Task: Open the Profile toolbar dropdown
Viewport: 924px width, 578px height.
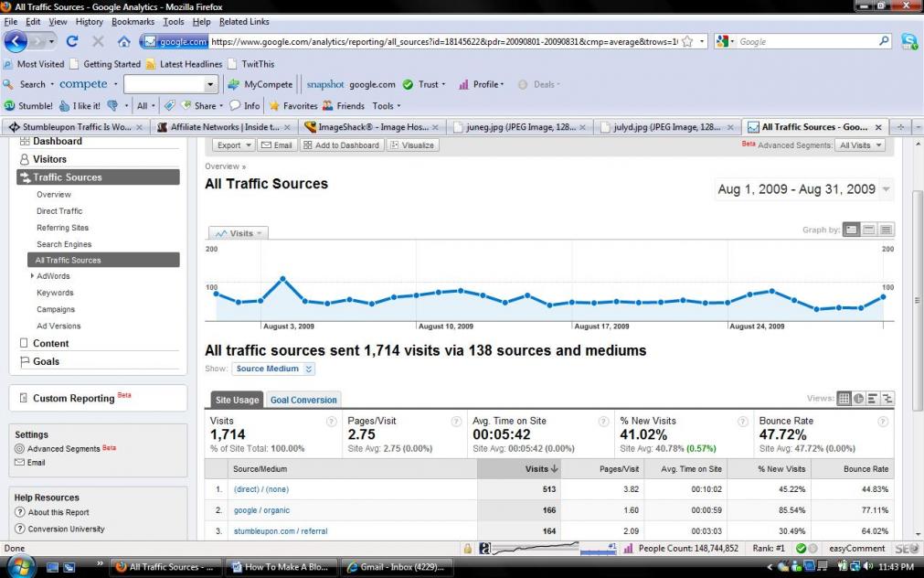Action: (482, 84)
